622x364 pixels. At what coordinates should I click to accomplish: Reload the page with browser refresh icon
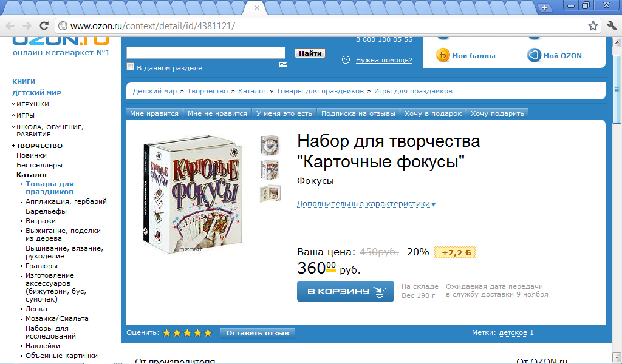click(x=44, y=25)
